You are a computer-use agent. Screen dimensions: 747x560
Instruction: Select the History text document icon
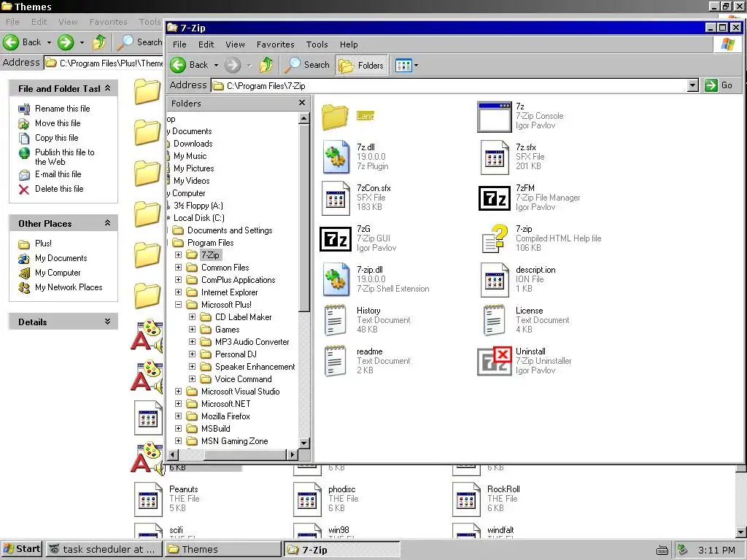click(336, 321)
